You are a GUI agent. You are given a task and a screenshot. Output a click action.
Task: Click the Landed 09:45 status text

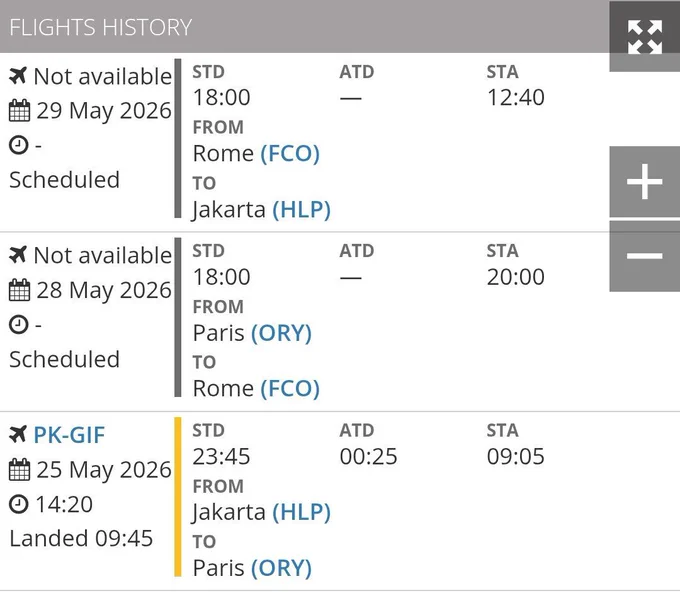coord(81,539)
